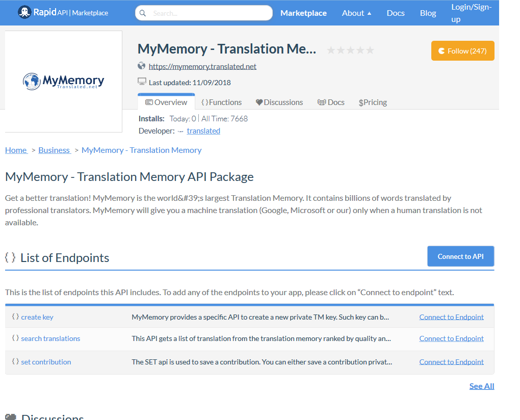Click the globe icon beside website URL

click(x=142, y=66)
